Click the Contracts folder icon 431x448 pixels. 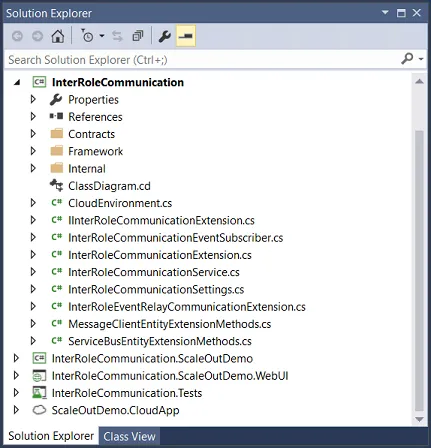click(x=57, y=134)
